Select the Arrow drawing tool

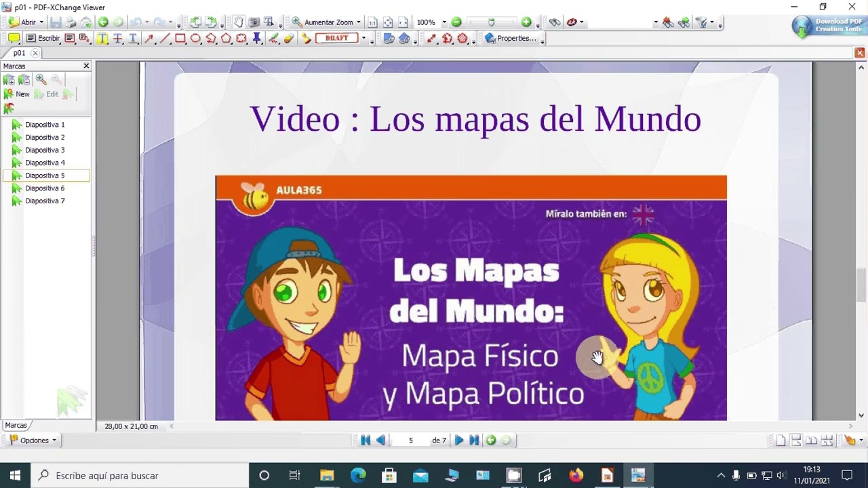pyautogui.click(x=149, y=39)
